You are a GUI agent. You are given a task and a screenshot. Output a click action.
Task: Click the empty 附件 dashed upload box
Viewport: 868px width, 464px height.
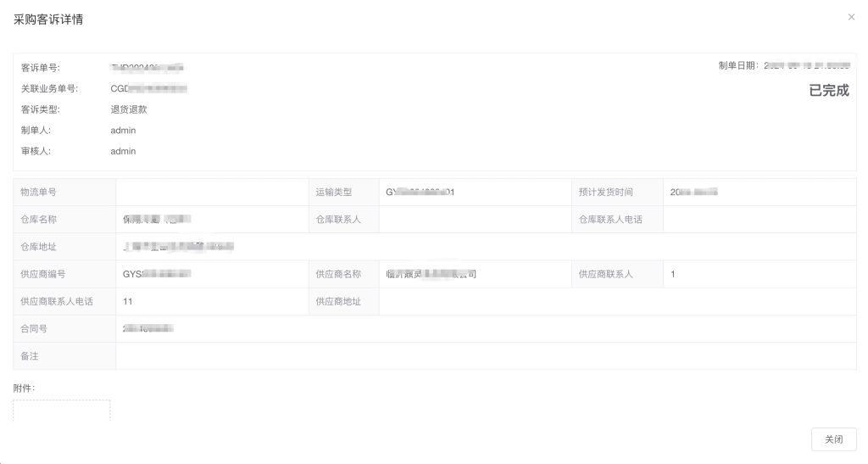pyautogui.click(x=61, y=411)
